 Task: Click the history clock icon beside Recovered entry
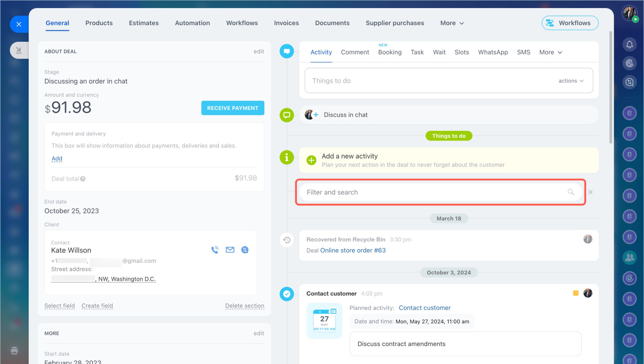click(x=287, y=240)
